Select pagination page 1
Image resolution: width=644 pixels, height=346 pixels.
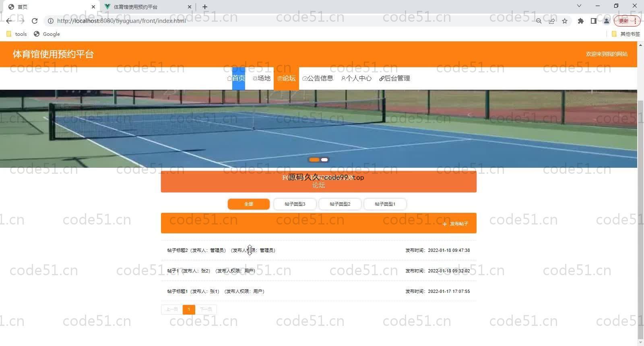point(189,309)
